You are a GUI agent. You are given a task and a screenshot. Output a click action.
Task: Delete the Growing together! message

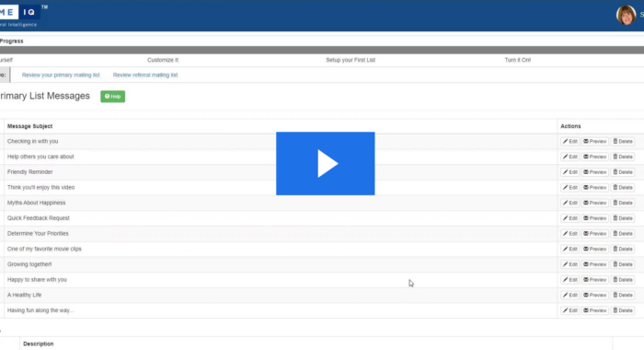pyautogui.click(x=623, y=264)
